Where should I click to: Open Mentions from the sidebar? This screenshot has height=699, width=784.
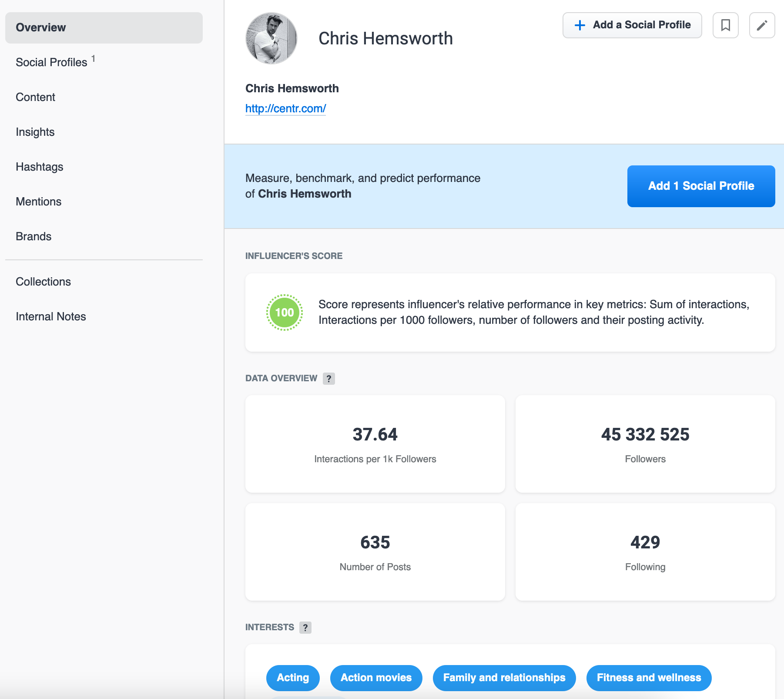[39, 202]
